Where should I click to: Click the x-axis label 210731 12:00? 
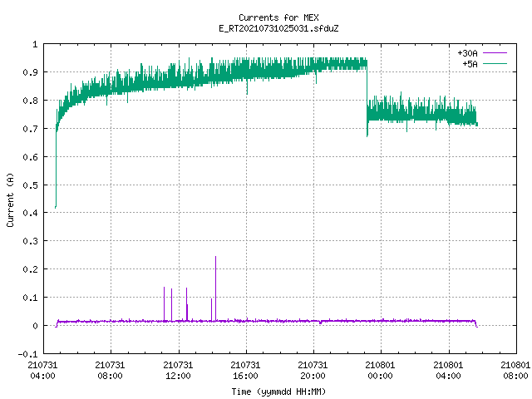178,371
